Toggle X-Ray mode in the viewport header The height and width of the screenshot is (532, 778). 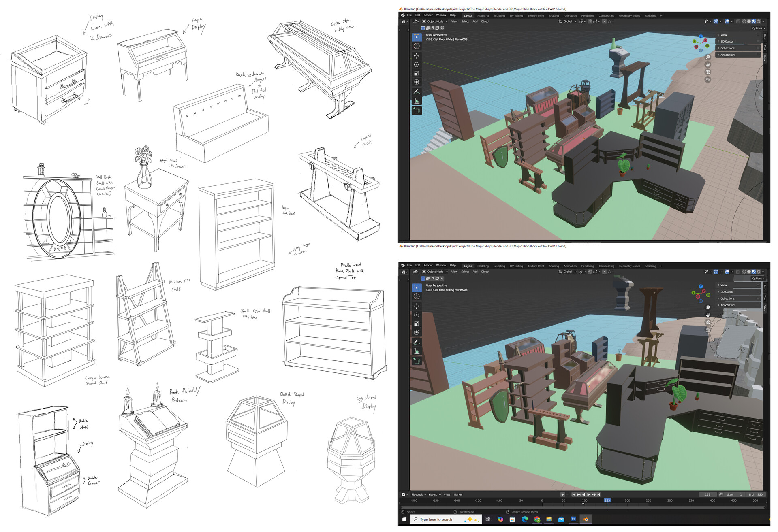click(737, 21)
